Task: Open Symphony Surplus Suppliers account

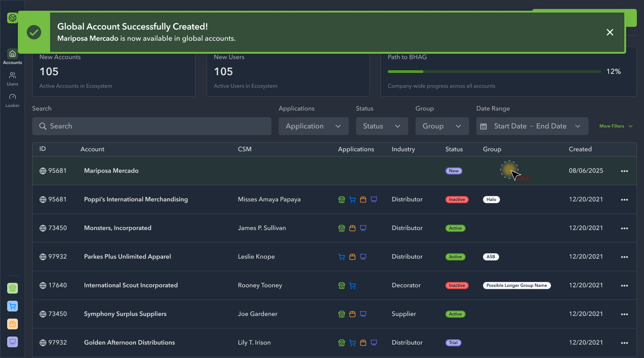Action: click(x=125, y=314)
